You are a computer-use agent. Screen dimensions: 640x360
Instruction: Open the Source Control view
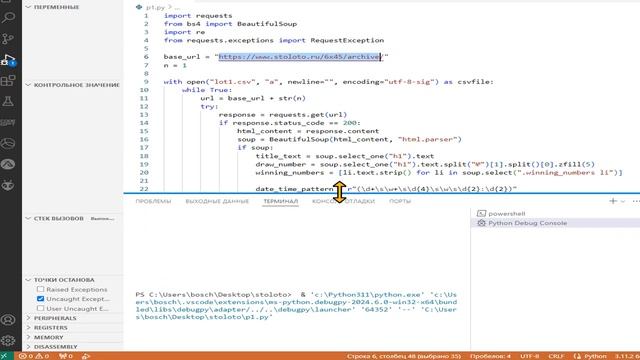(8, 39)
